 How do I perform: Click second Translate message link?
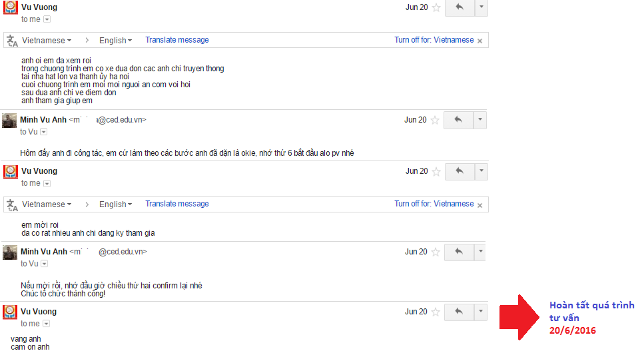tap(177, 204)
